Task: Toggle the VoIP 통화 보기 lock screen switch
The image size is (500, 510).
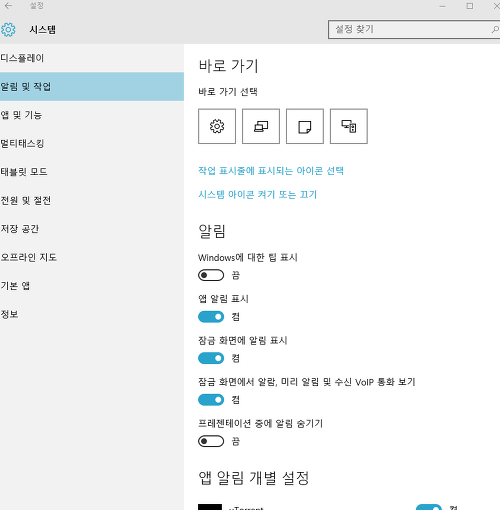Action: (x=211, y=400)
